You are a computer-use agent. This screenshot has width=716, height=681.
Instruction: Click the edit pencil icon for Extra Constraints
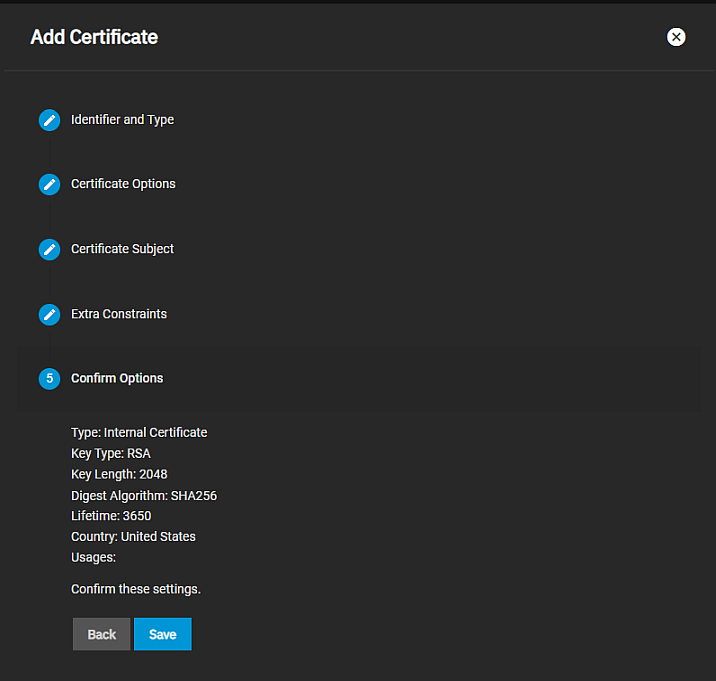[49, 315]
